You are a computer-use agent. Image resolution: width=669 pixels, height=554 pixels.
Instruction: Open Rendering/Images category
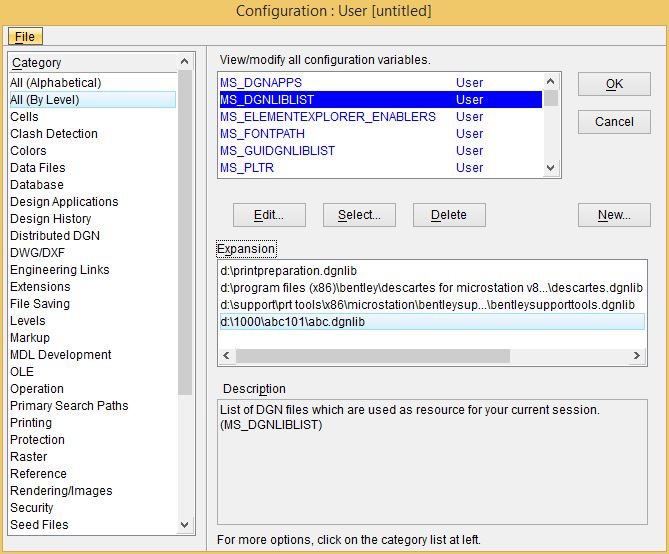pyautogui.click(x=92, y=491)
